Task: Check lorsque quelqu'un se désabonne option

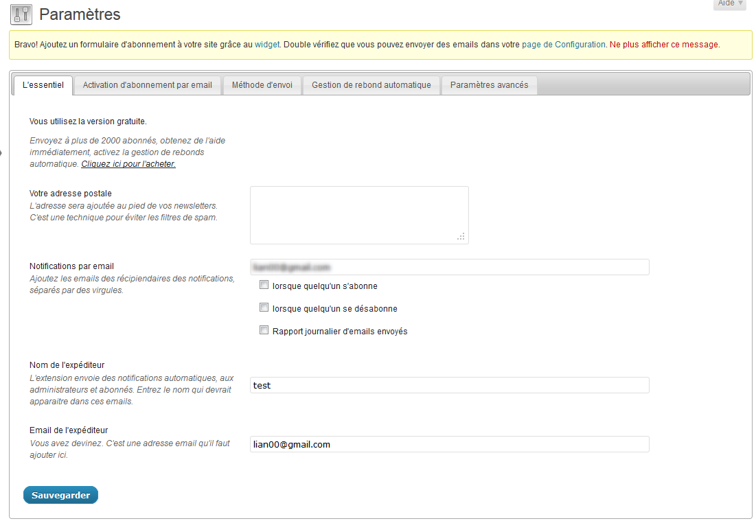Action: 264,308
